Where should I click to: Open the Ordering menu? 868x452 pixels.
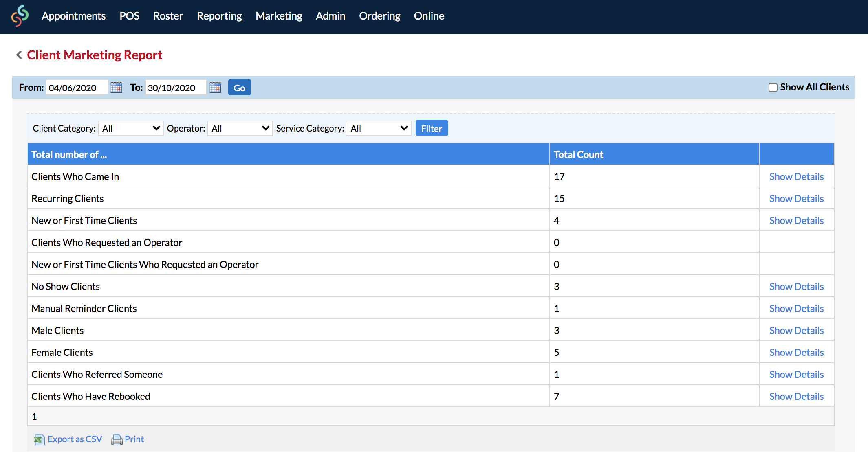[x=380, y=16]
